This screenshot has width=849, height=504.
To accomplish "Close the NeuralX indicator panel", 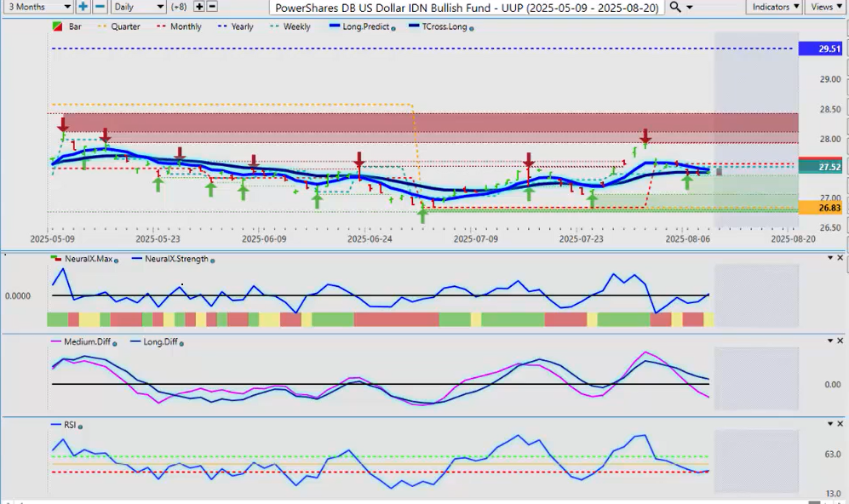I will 840,257.
